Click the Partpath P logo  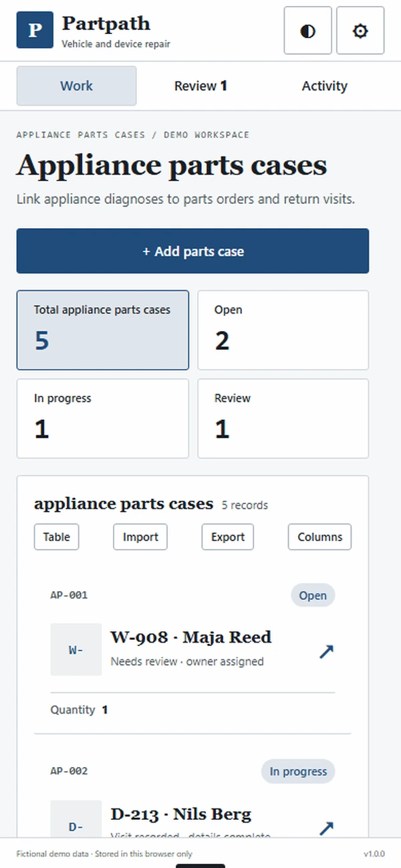click(x=35, y=30)
